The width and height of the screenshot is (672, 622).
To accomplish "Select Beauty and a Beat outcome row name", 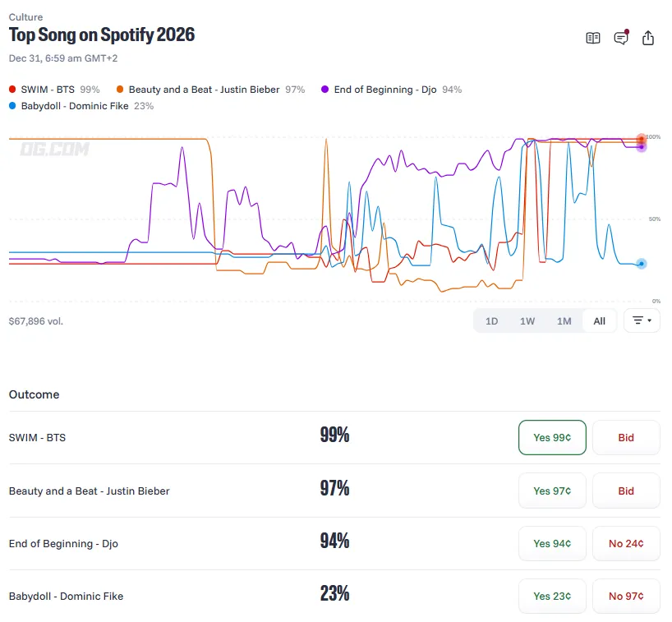I will point(90,491).
